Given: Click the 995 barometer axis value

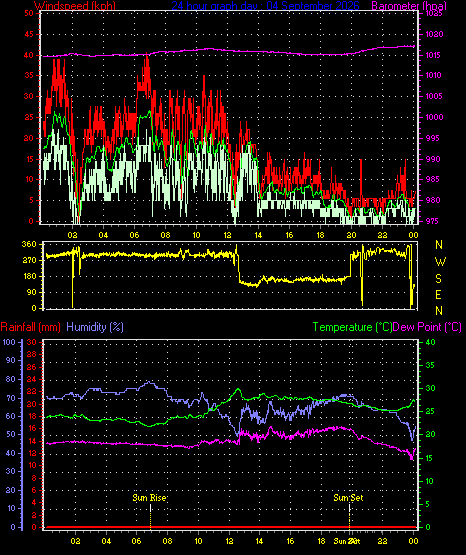Looking at the screenshot, I should tap(432, 138).
